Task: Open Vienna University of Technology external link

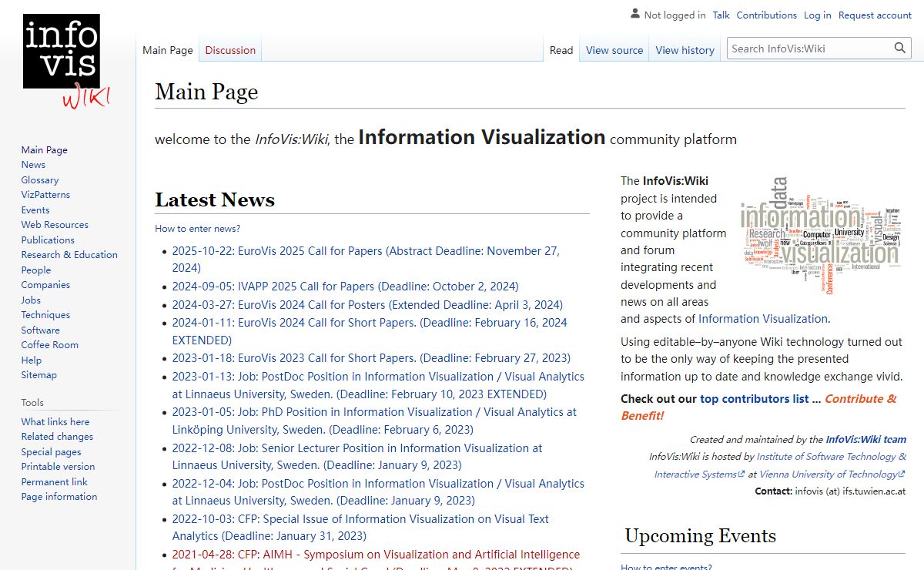Action: tap(832, 474)
